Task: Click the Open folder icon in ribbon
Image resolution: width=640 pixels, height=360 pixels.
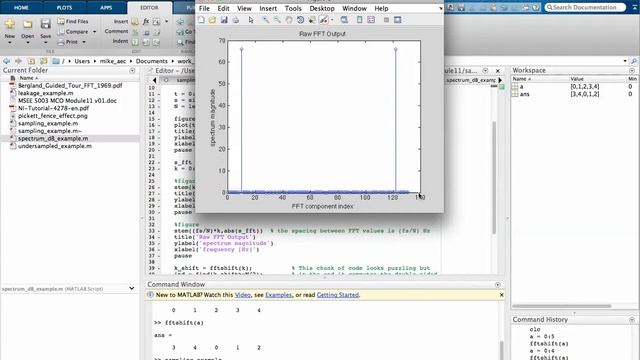Action: coord(27,24)
